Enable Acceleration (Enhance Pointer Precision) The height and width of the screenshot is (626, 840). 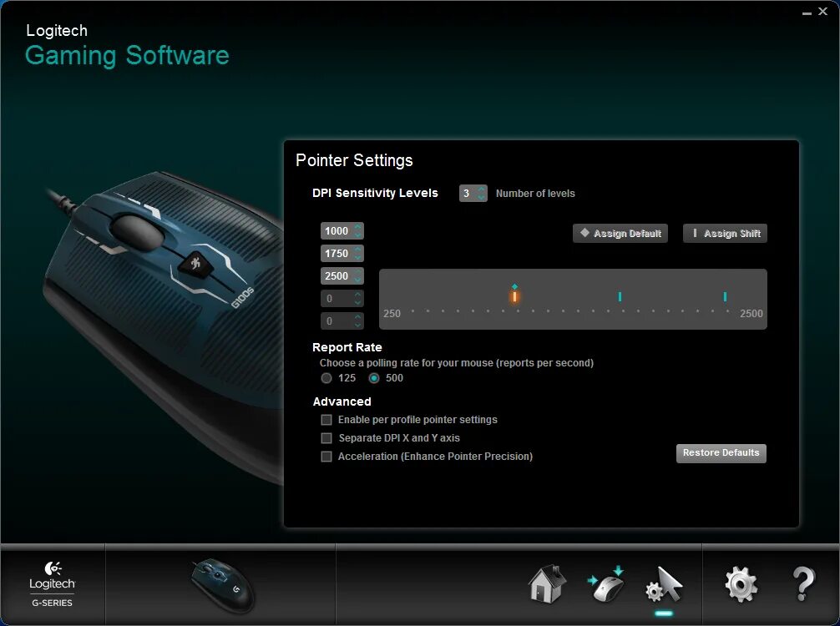(326, 457)
